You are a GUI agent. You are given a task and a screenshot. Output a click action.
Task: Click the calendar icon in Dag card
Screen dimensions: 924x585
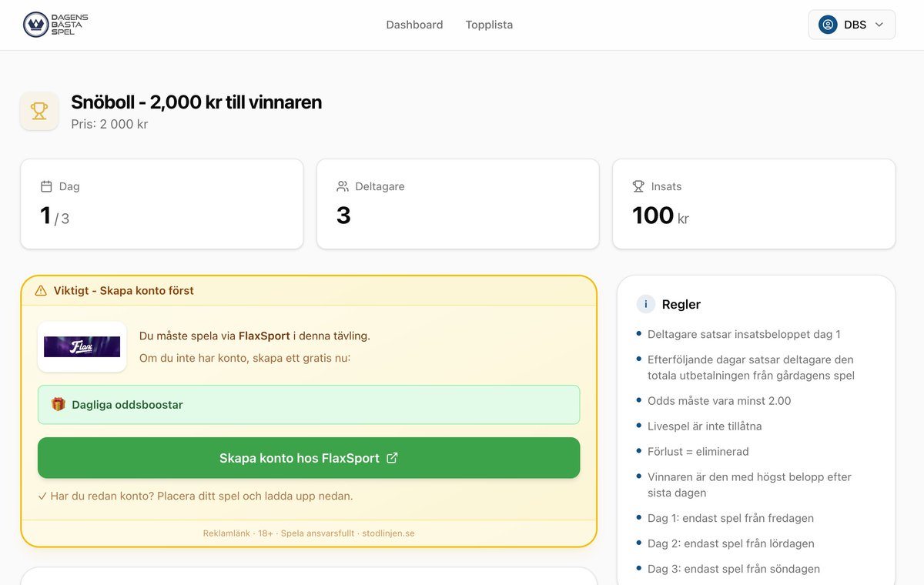[x=46, y=186]
